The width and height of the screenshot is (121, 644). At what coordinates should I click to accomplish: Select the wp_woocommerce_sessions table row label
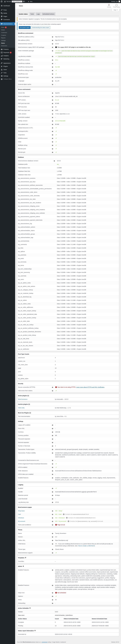coord(27,178)
